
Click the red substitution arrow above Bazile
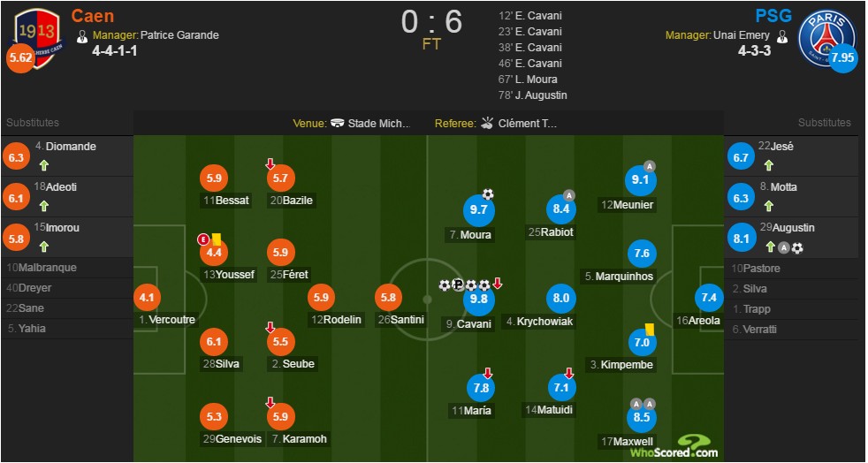click(270, 163)
